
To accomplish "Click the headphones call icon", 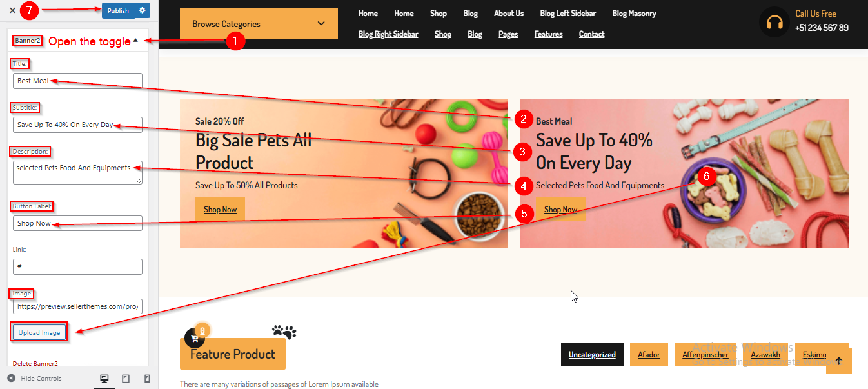I will click(x=774, y=23).
